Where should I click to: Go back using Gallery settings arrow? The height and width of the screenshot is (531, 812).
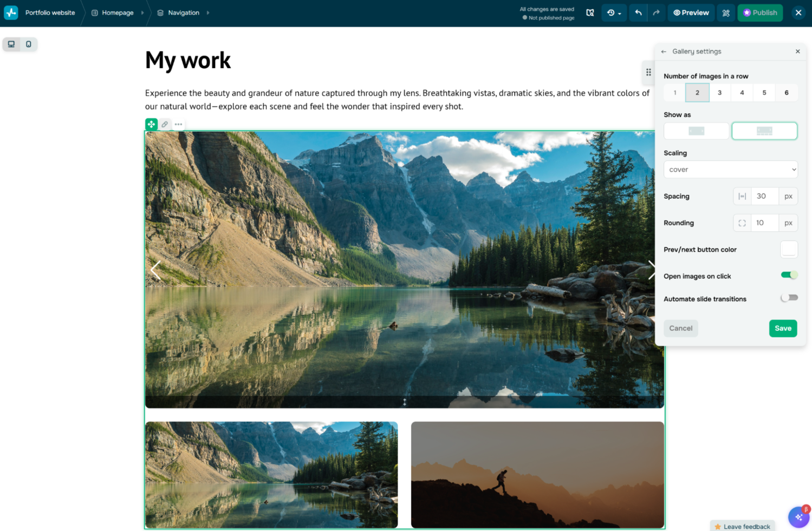point(664,51)
